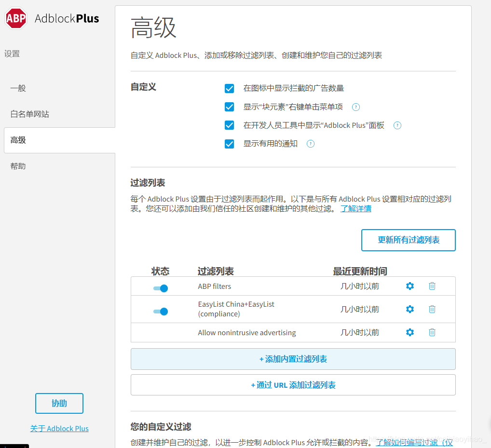This screenshot has height=448, width=491.
Task: Disable the ABP filters toggle
Action: point(161,288)
